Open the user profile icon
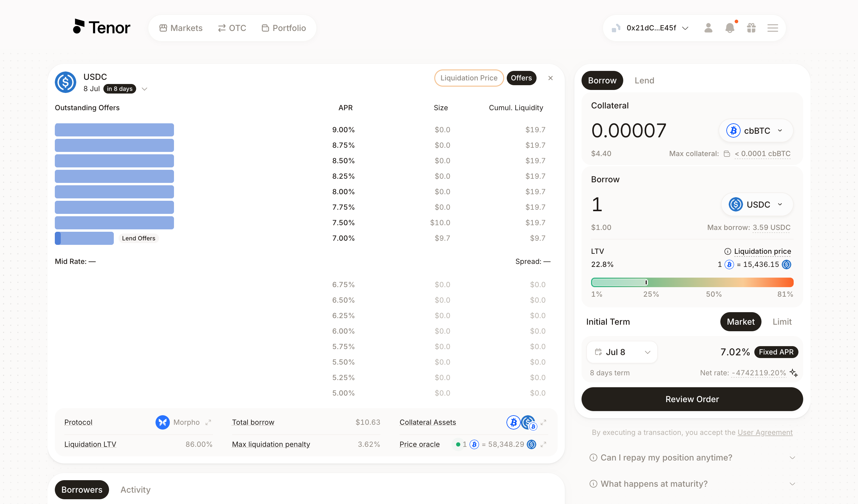The height and width of the screenshot is (504, 858). click(x=708, y=28)
